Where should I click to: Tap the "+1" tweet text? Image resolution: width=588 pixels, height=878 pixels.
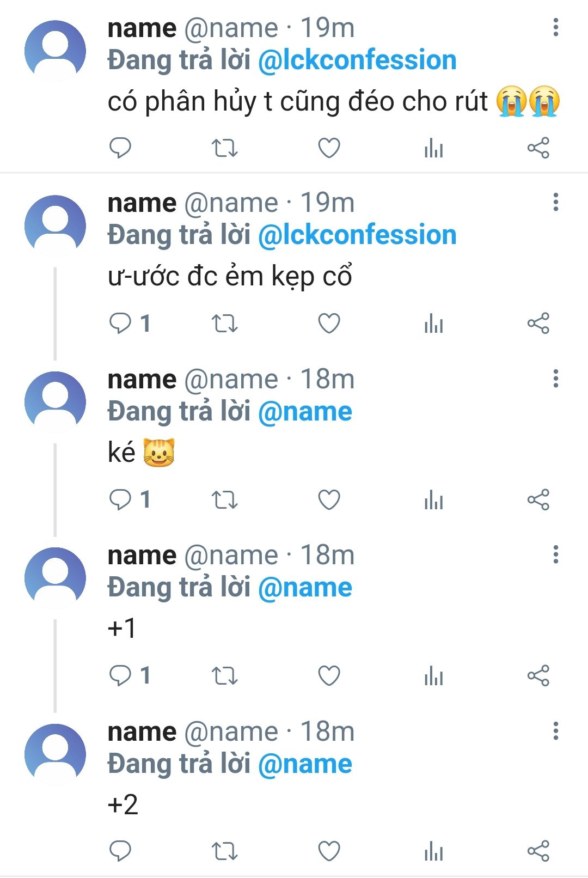tap(122, 628)
